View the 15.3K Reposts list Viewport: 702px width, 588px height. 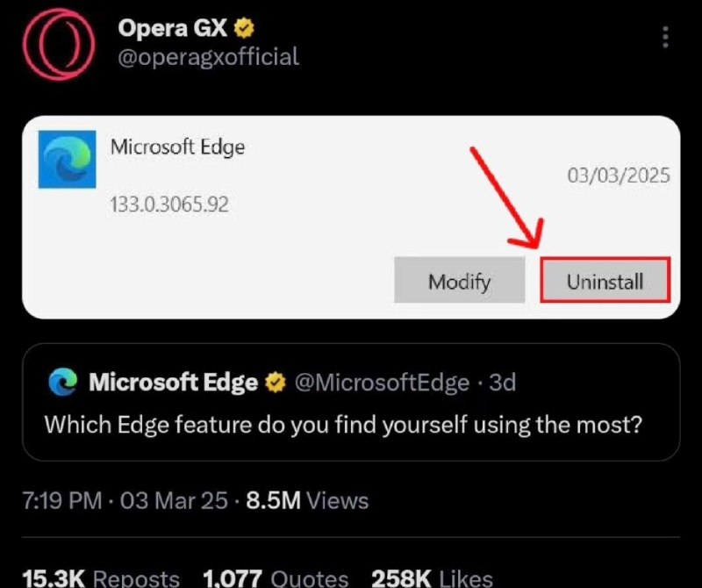click(x=101, y=577)
